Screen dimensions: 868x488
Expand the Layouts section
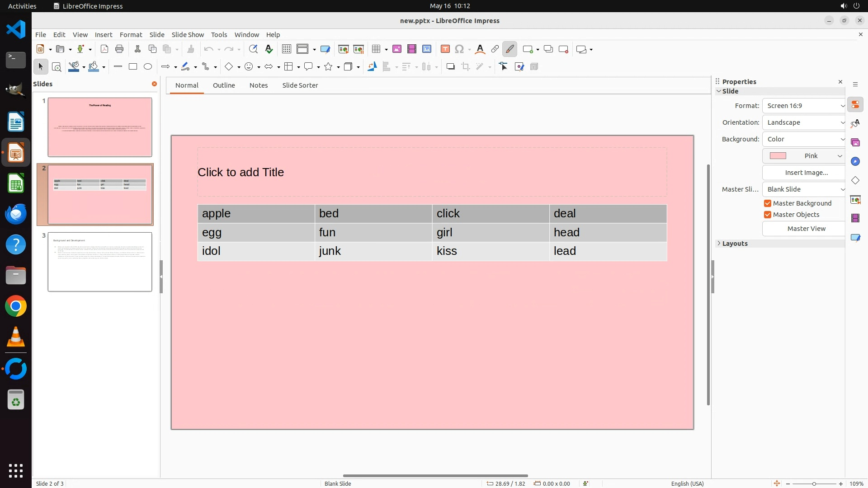[735, 244]
